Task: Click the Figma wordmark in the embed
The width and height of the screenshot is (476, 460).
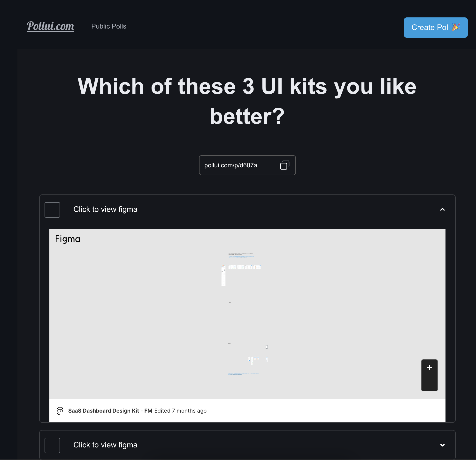Action: pos(68,239)
